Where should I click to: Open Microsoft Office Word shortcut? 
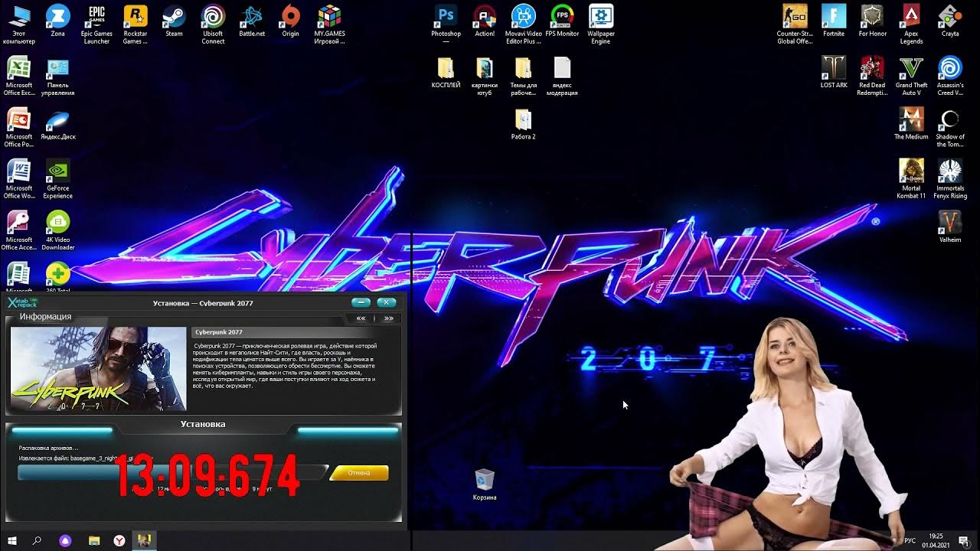(18, 179)
